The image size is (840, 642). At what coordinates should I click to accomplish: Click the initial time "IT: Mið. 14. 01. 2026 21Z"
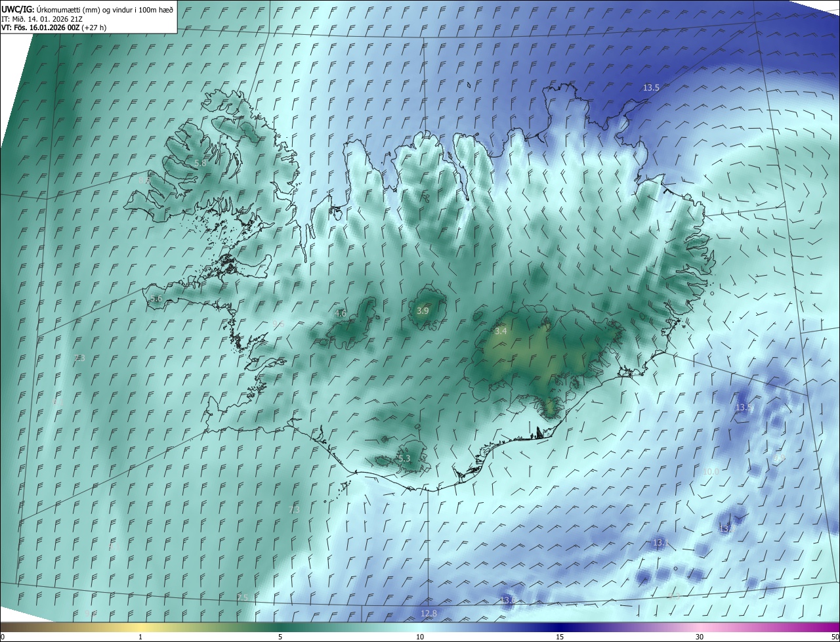[x=41, y=18]
